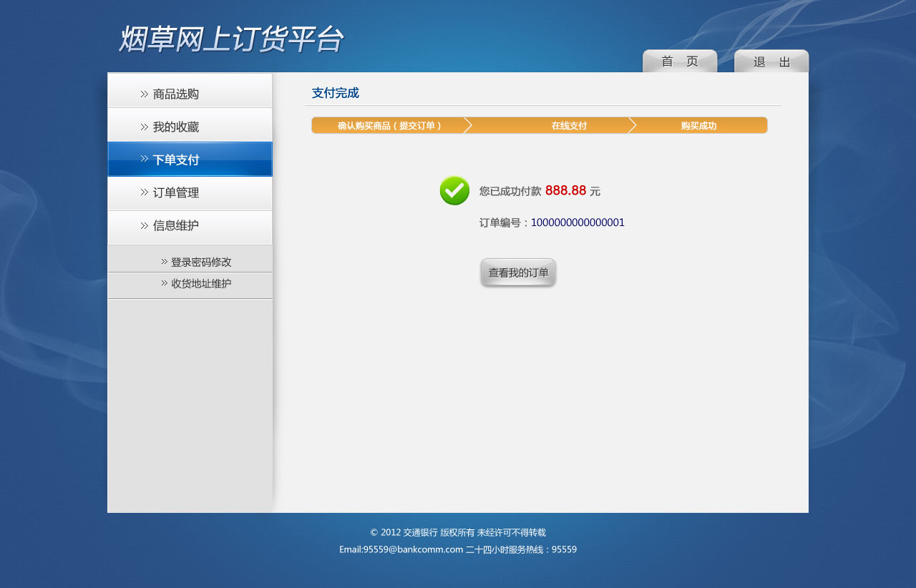The image size is (916, 588).
Task: Click the 烟草网上订货平台 site title
Action: (x=231, y=39)
